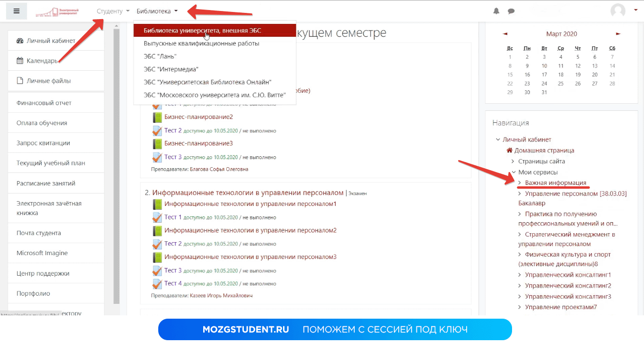Expand Важная информация tree node
Viewport: 644px width, 344px height.
520,183
